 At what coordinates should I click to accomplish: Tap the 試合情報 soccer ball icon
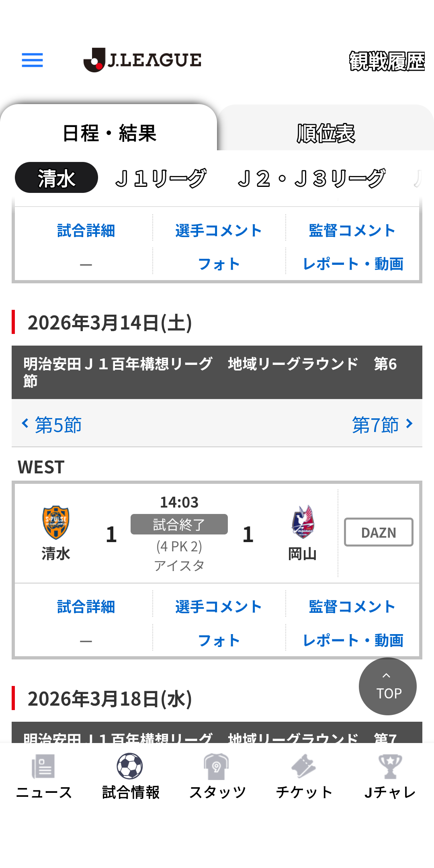pos(130,766)
